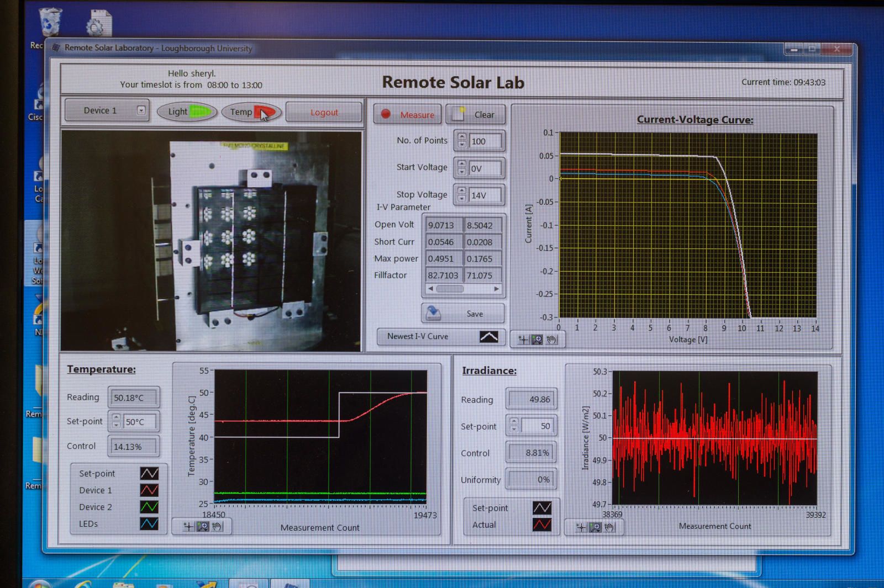Click the zoom tool under temperature graph
This screenshot has height=588, width=884.
coord(203,527)
